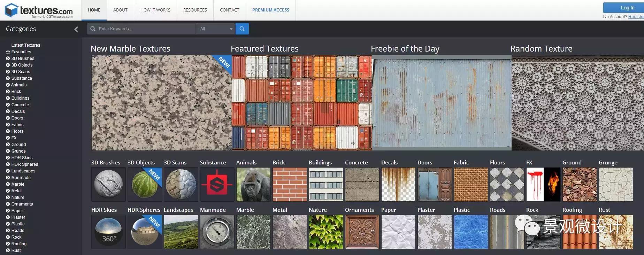Click the blue search magnifier button
Viewport: 644px width, 255px height.
(x=242, y=29)
